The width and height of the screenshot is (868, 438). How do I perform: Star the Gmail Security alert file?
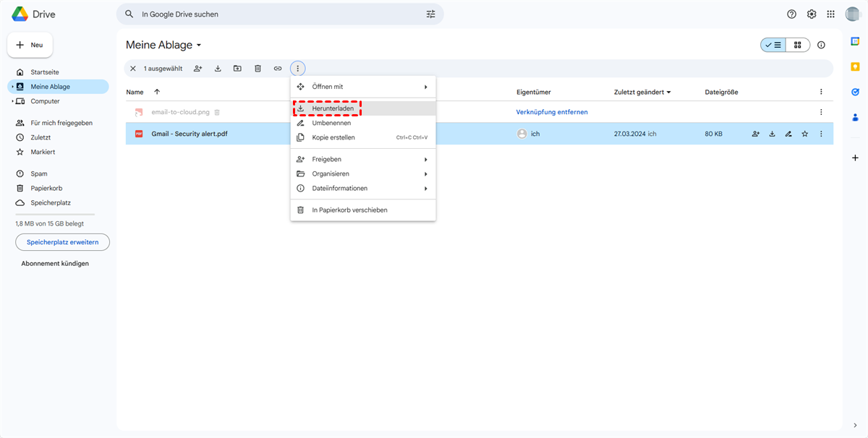pos(804,134)
